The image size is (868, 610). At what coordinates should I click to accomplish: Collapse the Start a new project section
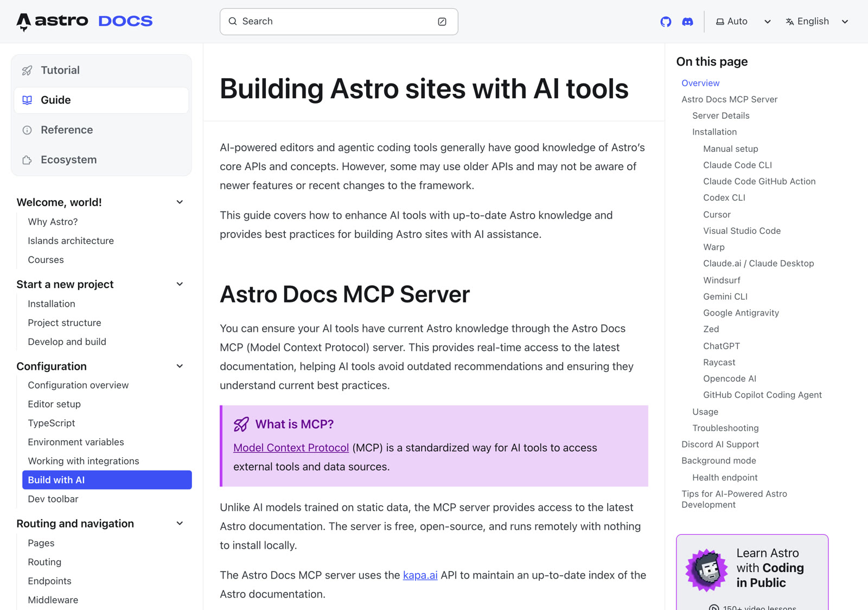pyautogui.click(x=180, y=284)
